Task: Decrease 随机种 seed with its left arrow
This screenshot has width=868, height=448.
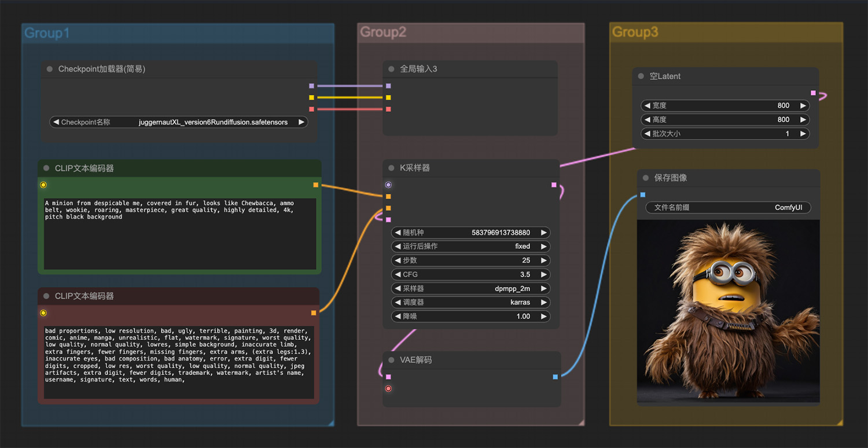Action: 398,233
